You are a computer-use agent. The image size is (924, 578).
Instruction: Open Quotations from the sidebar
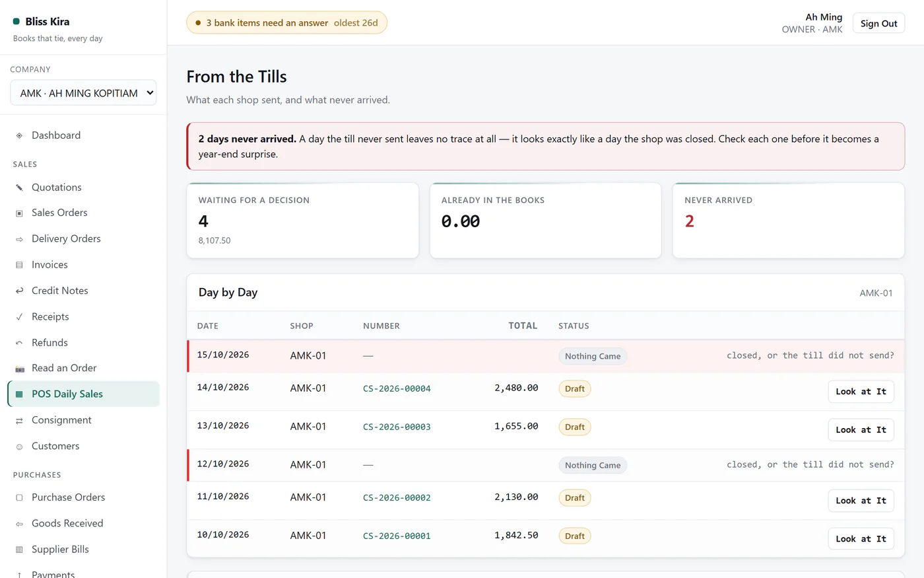tap(83, 188)
